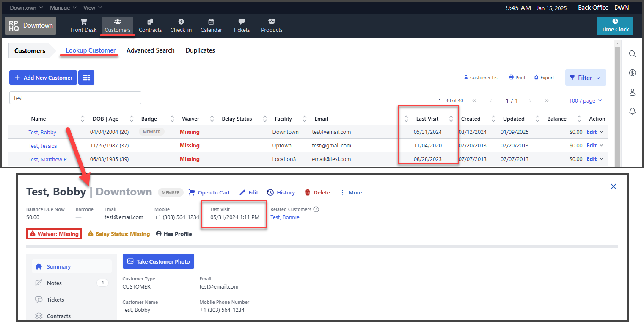Close the customer profile panel
This screenshot has width=644, height=322.
point(614,186)
